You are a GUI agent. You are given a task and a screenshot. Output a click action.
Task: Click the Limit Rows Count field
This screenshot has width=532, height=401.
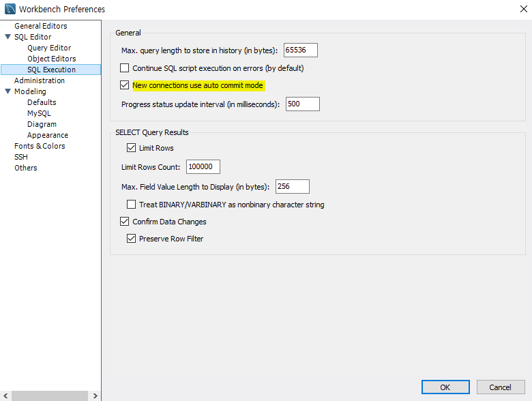[203, 166]
